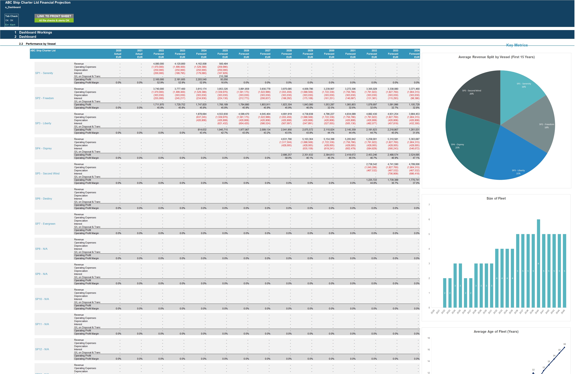This screenshot has height=374, width=588.
Task: Click the 'ABC Ship Charter Ltd Financial Projection' title
Action: click(38, 2)
